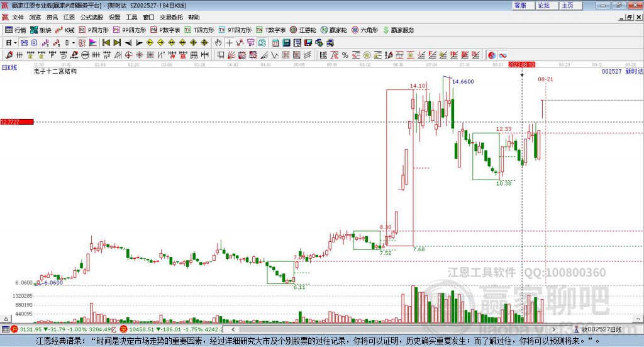644x347 pixels.
Task: Open the P数字表 tool
Action: pos(165,30)
